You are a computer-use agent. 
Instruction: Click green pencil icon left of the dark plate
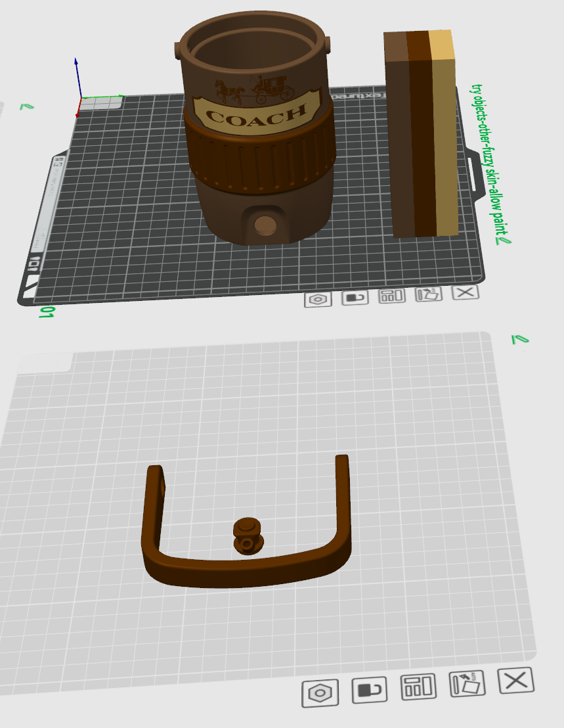pos(27,107)
